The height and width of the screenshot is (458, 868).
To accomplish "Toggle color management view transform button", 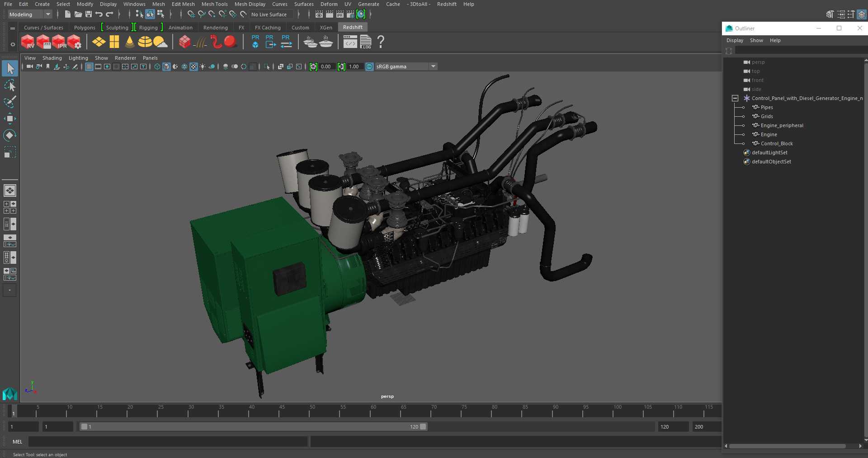I will click(369, 67).
